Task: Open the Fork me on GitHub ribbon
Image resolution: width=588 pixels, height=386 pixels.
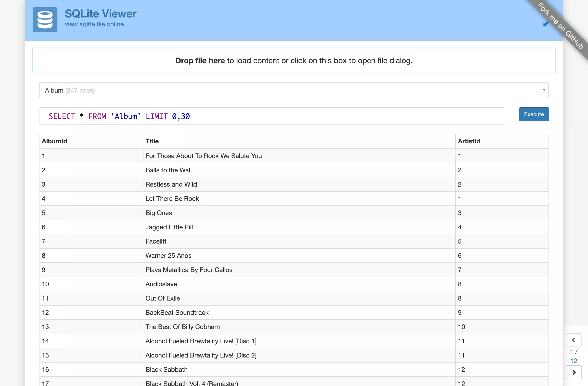Action: coord(560,26)
